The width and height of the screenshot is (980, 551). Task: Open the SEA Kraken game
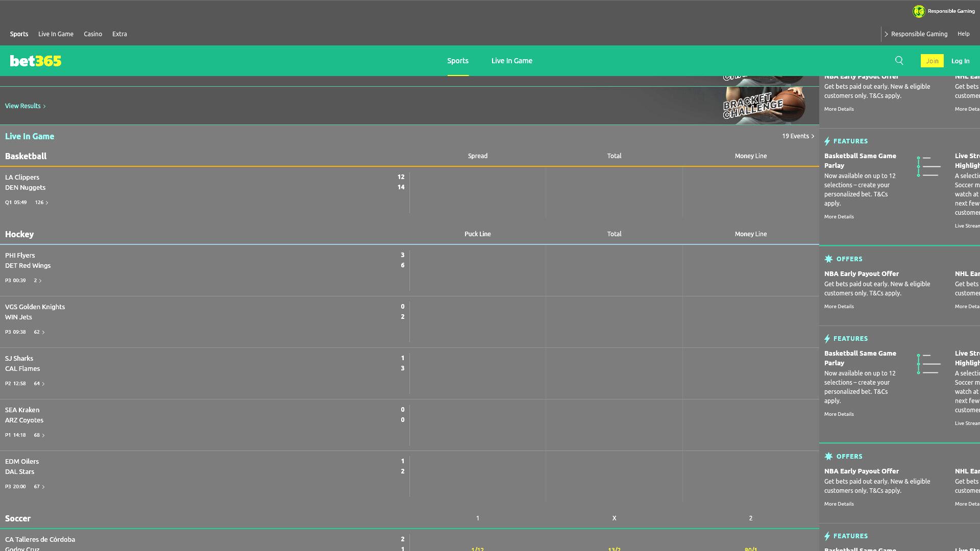pyautogui.click(x=22, y=410)
